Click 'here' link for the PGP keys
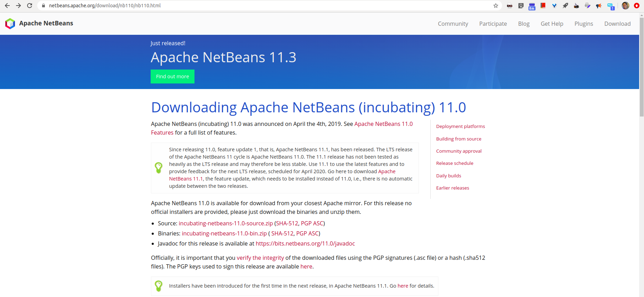The width and height of the screenshot is (644, 297). [306, 266]
